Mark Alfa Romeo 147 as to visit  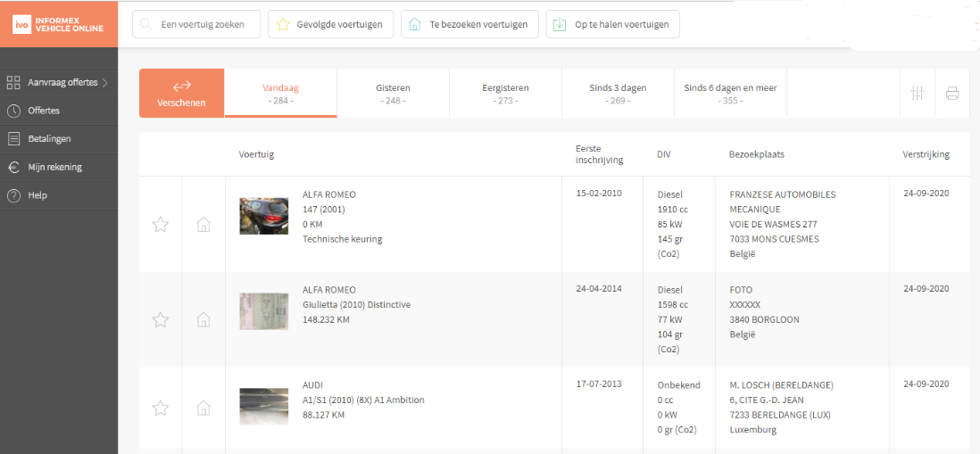point(203,225)
